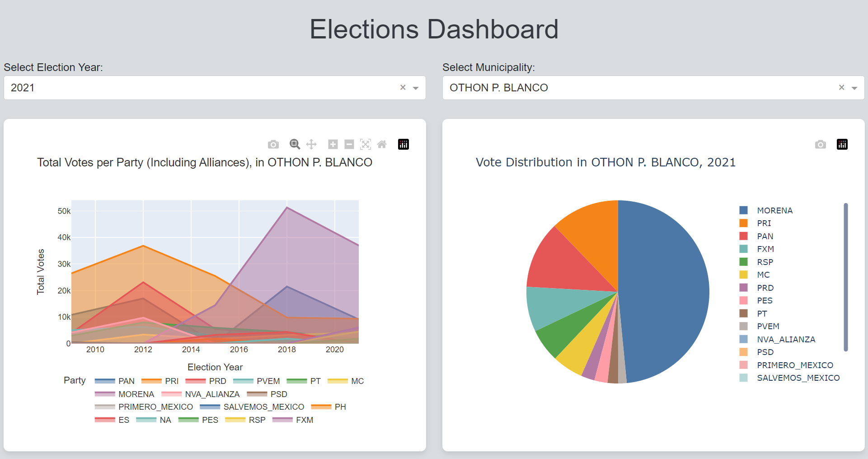868x459 pixels.
Task: Zoom in on the area chart
Action: tap(333, 144)
